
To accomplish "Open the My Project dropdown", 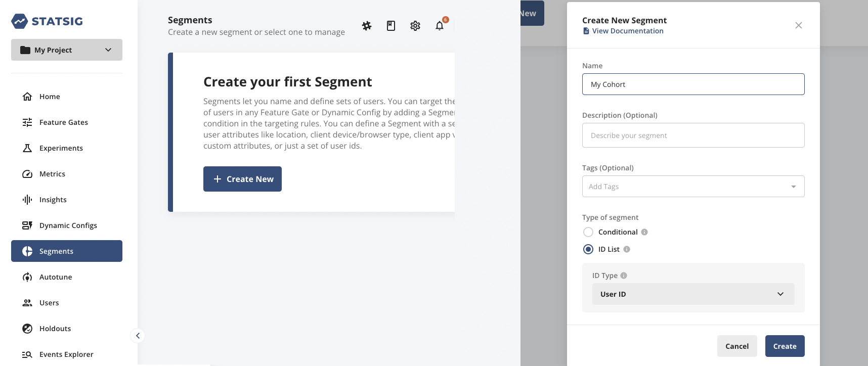I will (x=67, y=50).
